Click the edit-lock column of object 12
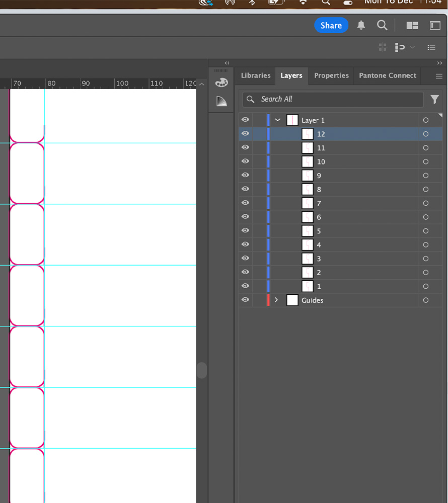 pyautogui.click(x=260, y=134)
